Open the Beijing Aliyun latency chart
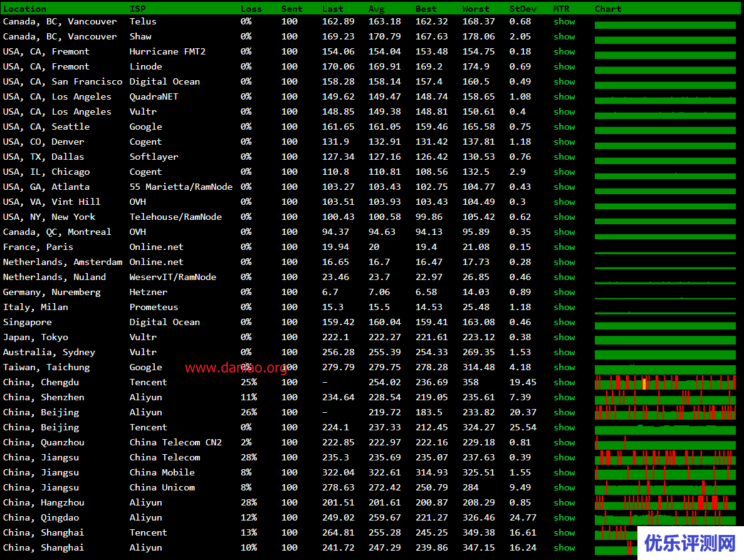The width and height of the screenshot is (744, 560). [x=665, y=413]
